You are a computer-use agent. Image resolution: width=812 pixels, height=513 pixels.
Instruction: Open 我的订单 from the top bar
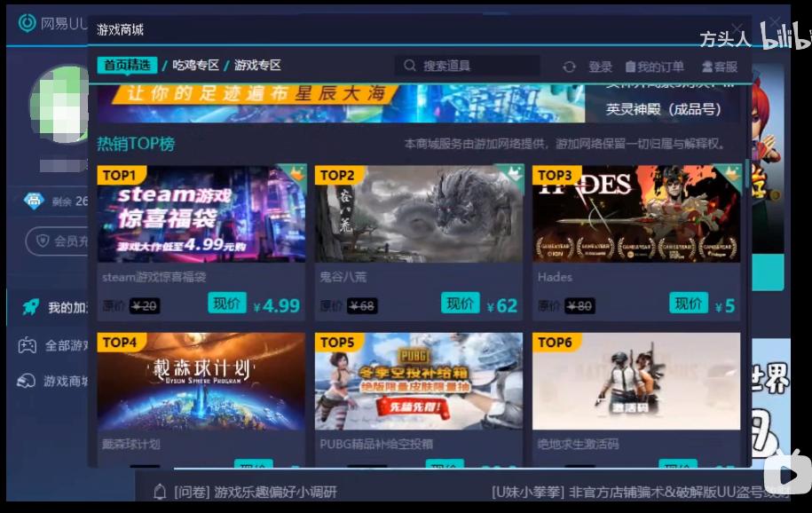point(657,65)
